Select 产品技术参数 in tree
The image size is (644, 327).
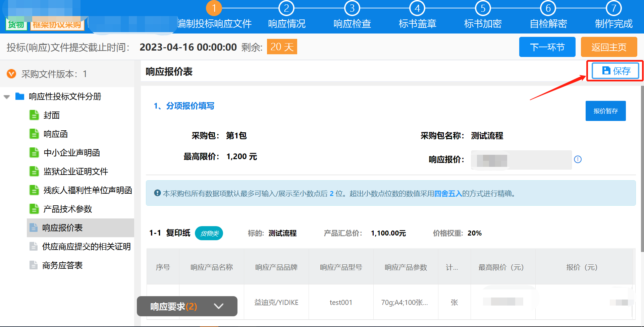68,209
